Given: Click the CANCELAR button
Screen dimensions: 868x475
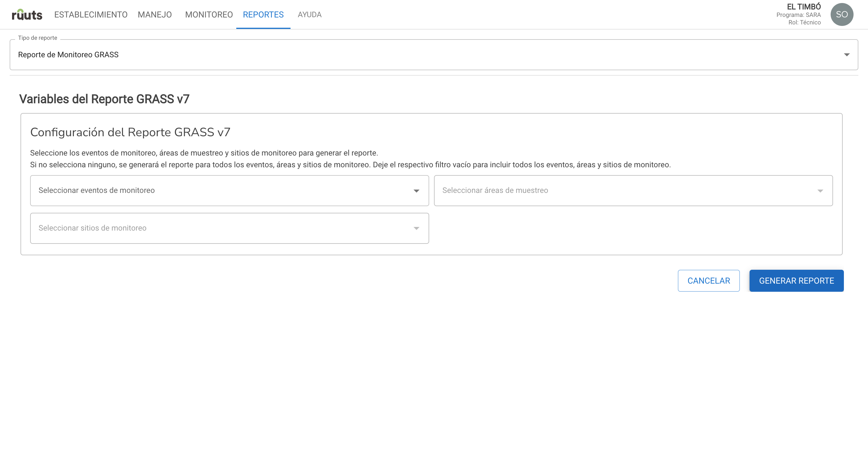Looking at the screenshot, I should pos(709,280).
